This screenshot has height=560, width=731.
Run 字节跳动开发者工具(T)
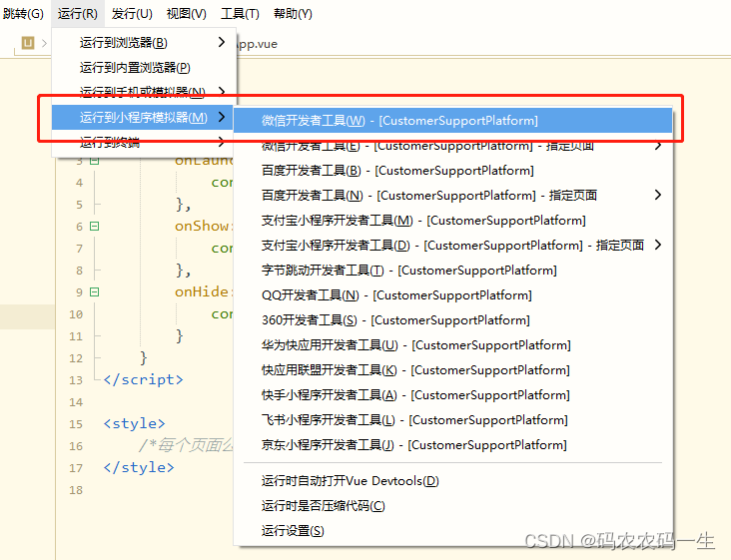point(452,271)
